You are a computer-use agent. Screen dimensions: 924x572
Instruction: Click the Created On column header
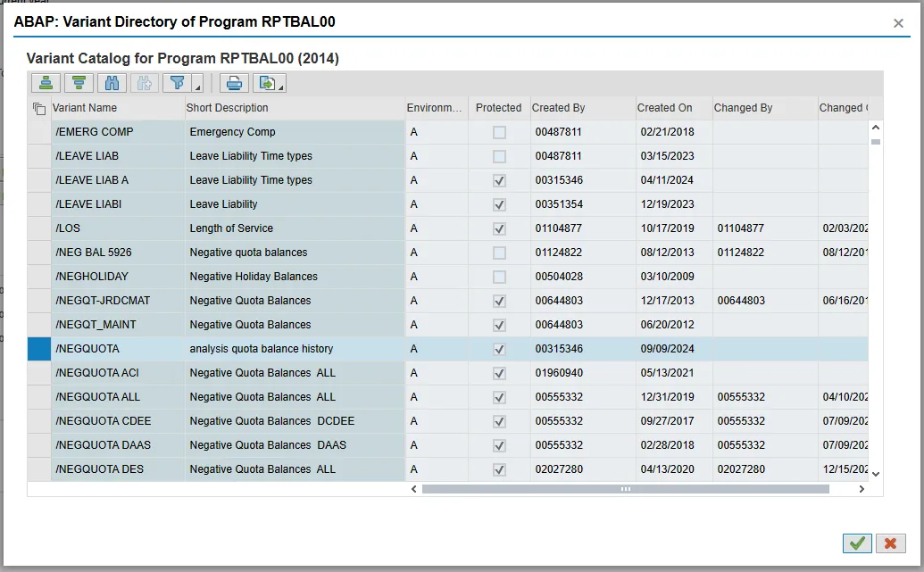coord(664,108)
